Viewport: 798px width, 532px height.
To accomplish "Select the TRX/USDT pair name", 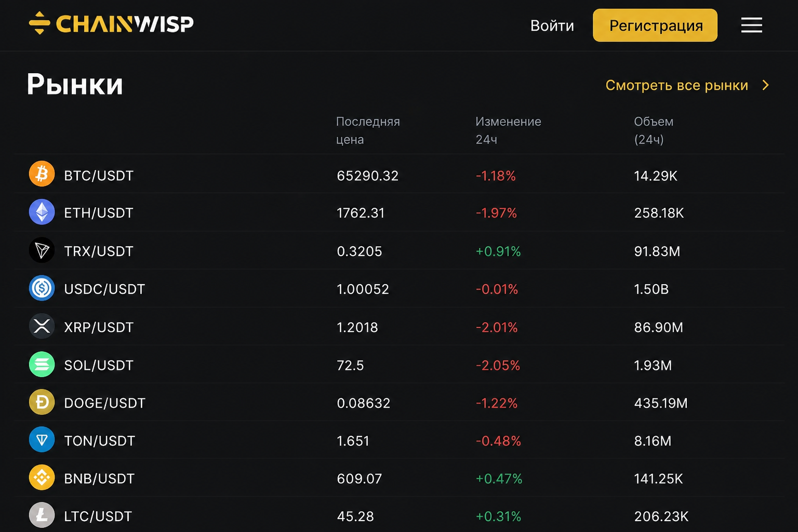I will tap(99, 251).
